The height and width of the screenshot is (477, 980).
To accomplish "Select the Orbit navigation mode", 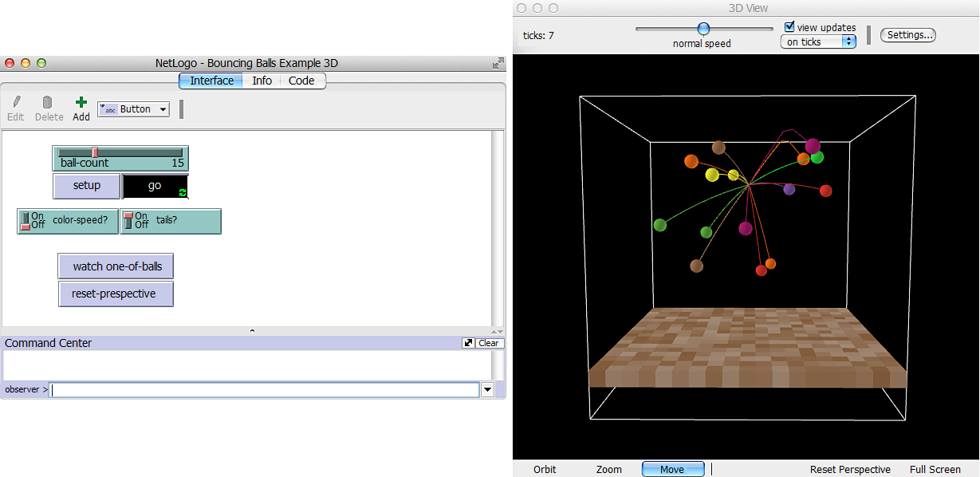I will pos(545,469).
